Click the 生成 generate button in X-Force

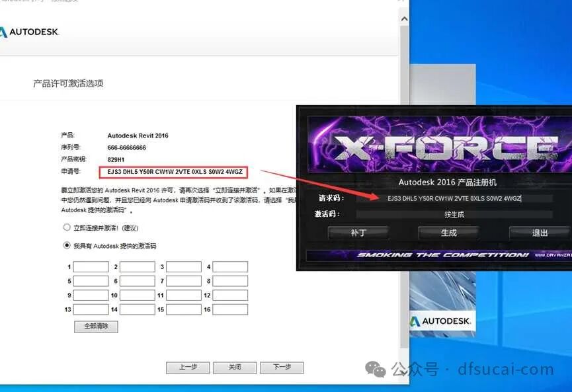coord(448,233)
